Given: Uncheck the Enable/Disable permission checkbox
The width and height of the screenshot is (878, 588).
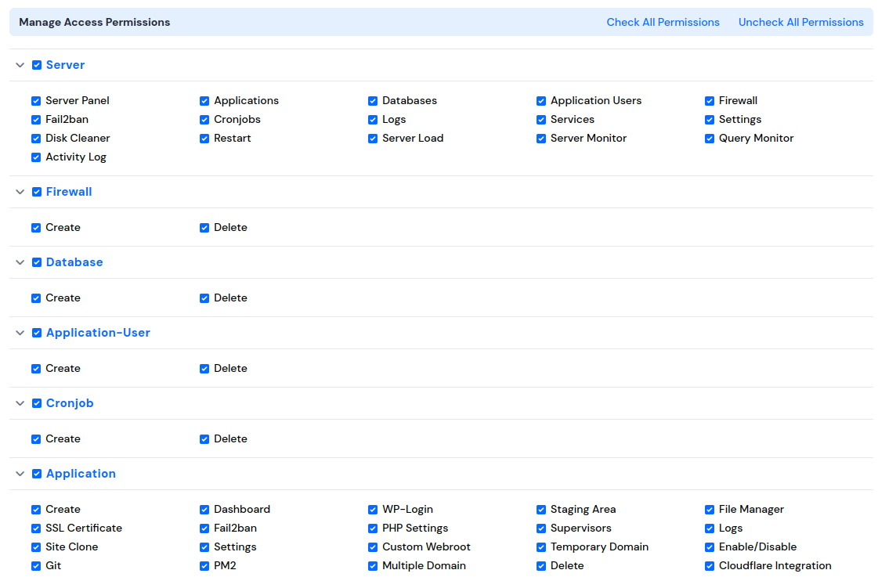Looking at the screenshot, I should 710,547.
